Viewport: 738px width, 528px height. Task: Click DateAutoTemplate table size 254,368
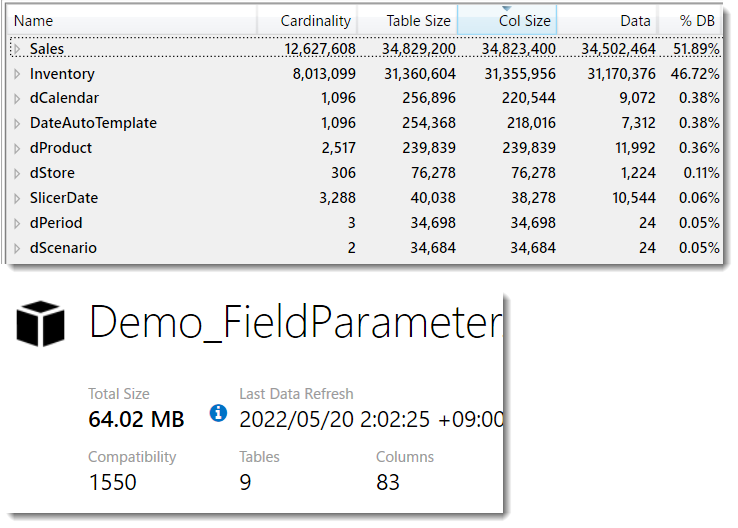[429, 123]
